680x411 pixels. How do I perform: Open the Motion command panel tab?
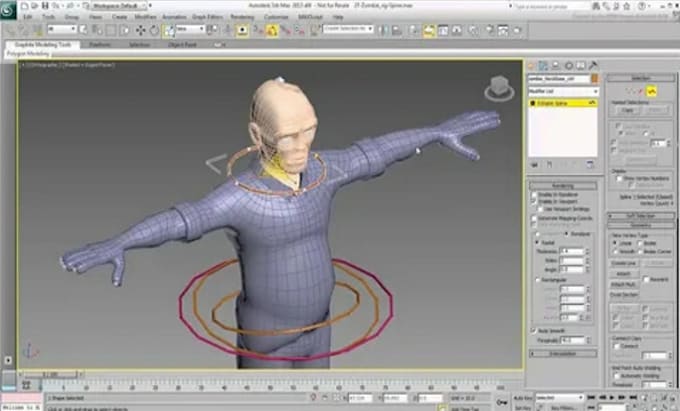(x=568, y=65)
